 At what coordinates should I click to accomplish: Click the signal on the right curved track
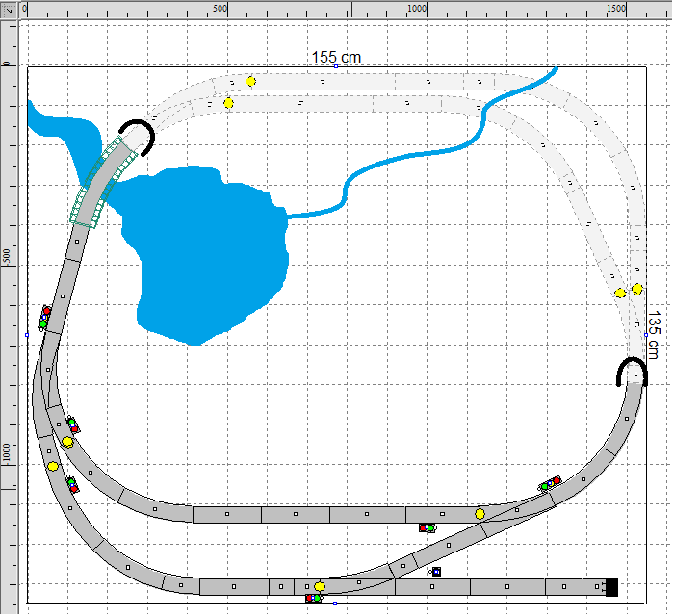(x=550, y=483)
